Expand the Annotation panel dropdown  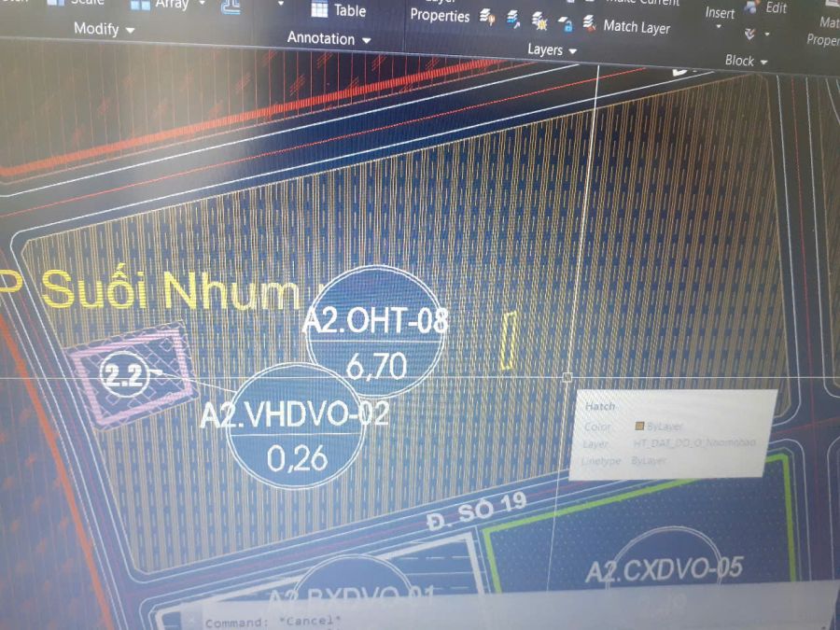(x=366, y=40)
